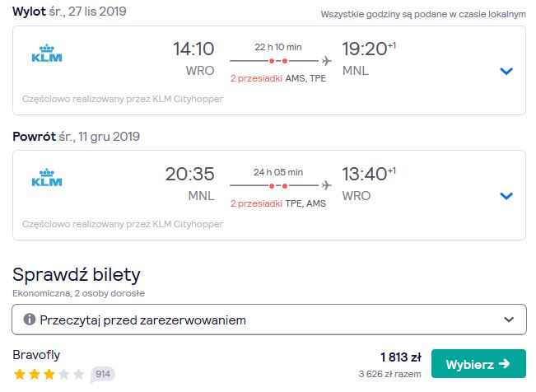Open the 914 reviews bubble

point(103,374)
